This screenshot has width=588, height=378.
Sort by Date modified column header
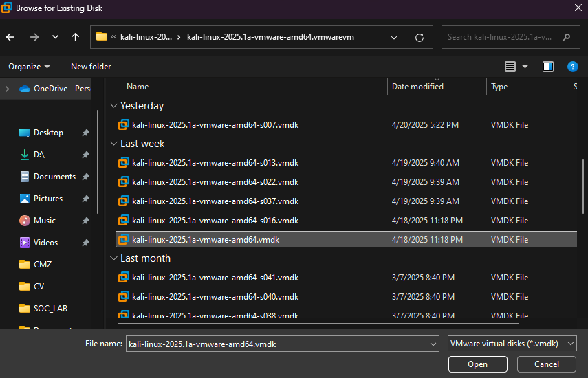click(x=417, y=87)
